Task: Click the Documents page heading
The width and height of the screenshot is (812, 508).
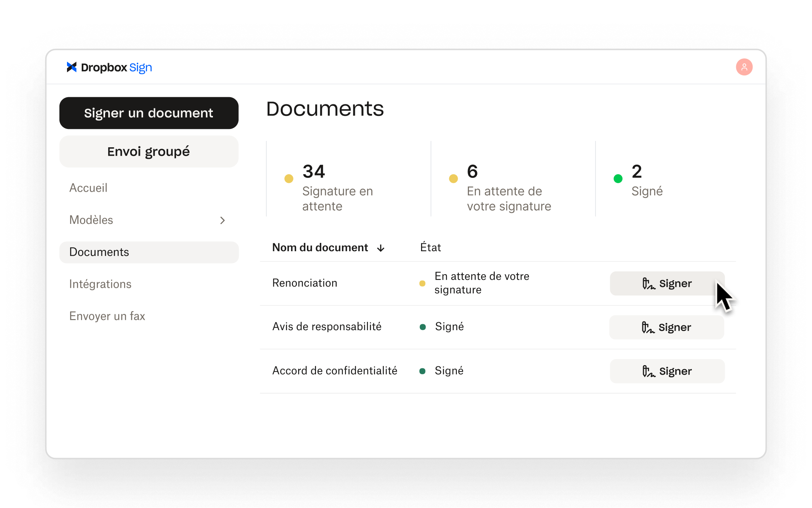Action: 325,109
